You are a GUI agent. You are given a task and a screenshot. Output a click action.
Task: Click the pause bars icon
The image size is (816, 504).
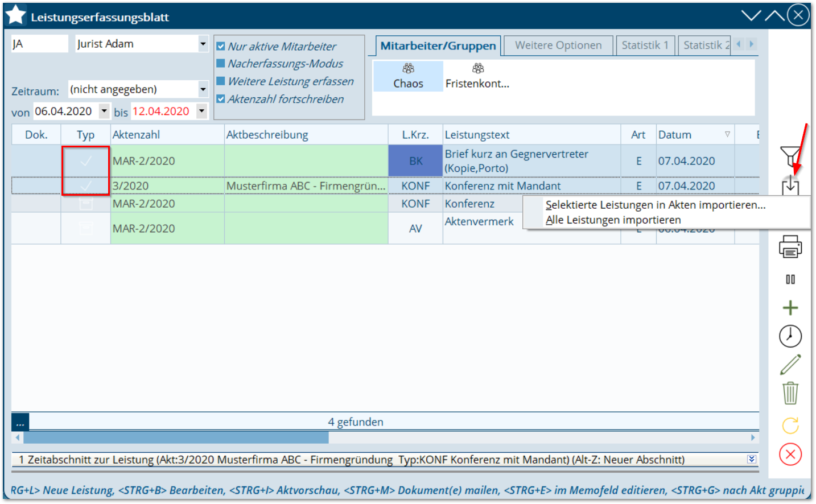pos(790,279)
